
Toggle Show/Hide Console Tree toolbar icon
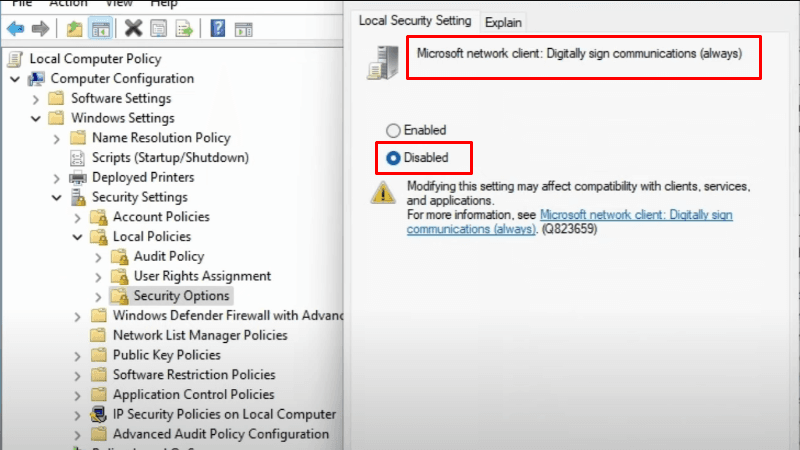[x=100, y=27]
